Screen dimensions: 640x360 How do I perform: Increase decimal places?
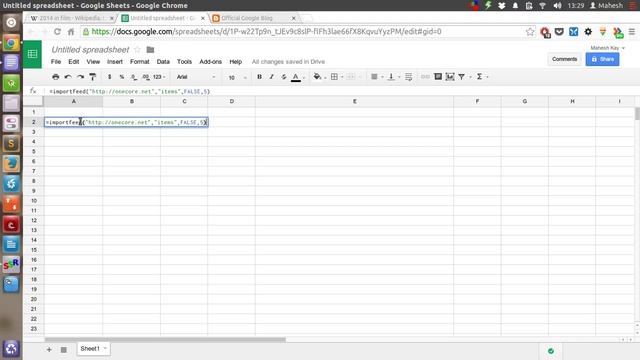pyautogui.click(x=146, y=77)
